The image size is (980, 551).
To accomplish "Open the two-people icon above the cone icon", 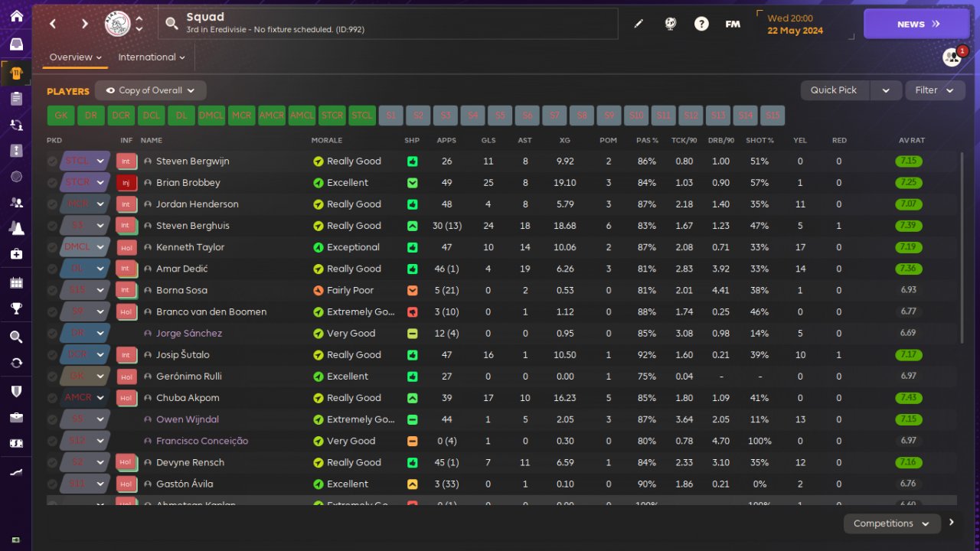I will [16, 203].
